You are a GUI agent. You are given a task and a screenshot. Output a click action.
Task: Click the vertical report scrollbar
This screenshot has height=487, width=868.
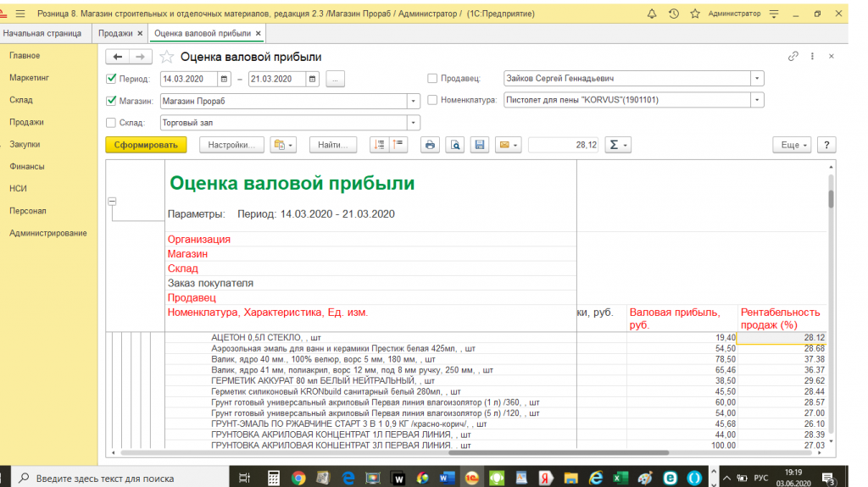831,198
